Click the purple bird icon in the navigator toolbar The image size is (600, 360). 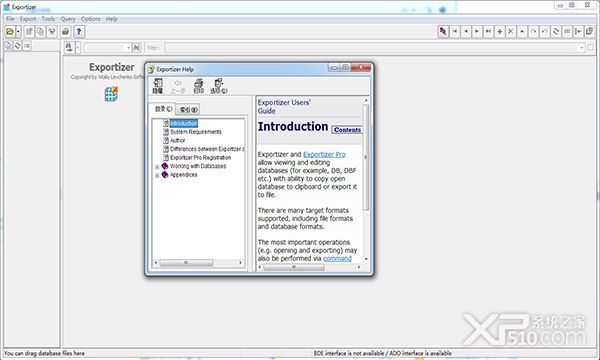coord(443,31)
